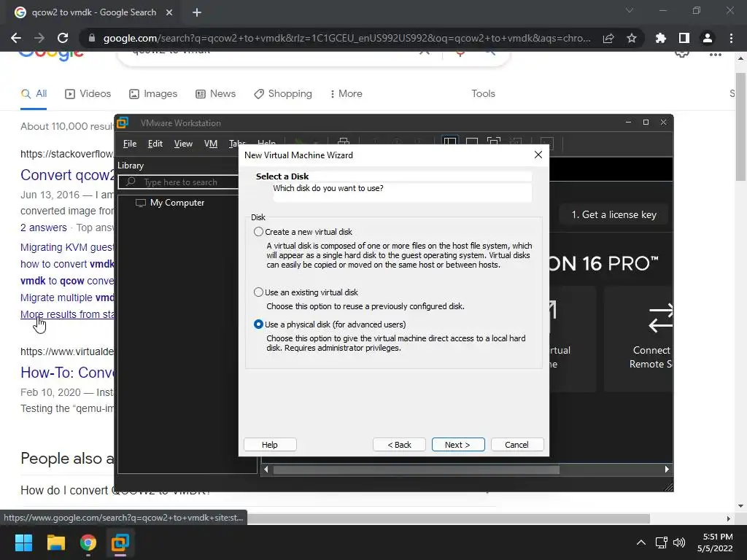Open Help in the wizard dialog

(x=270, y=444)
